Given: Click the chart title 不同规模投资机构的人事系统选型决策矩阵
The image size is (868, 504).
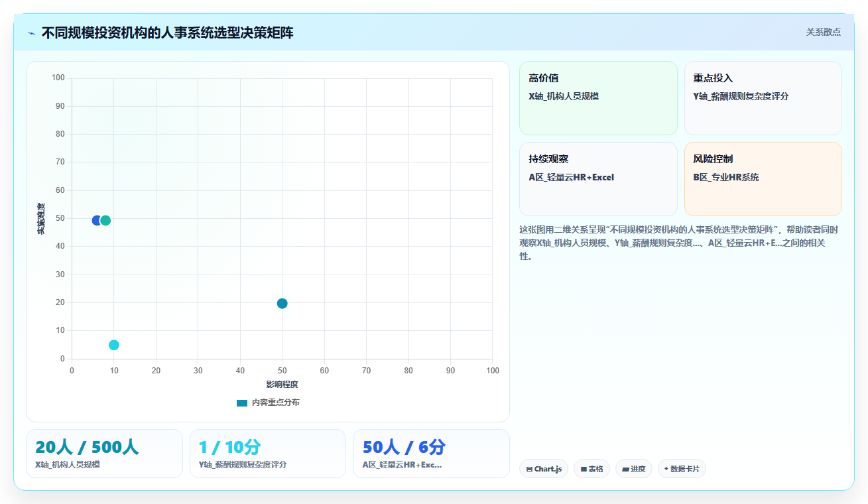Looking at the screenshot, I should (x=167, y=33).
